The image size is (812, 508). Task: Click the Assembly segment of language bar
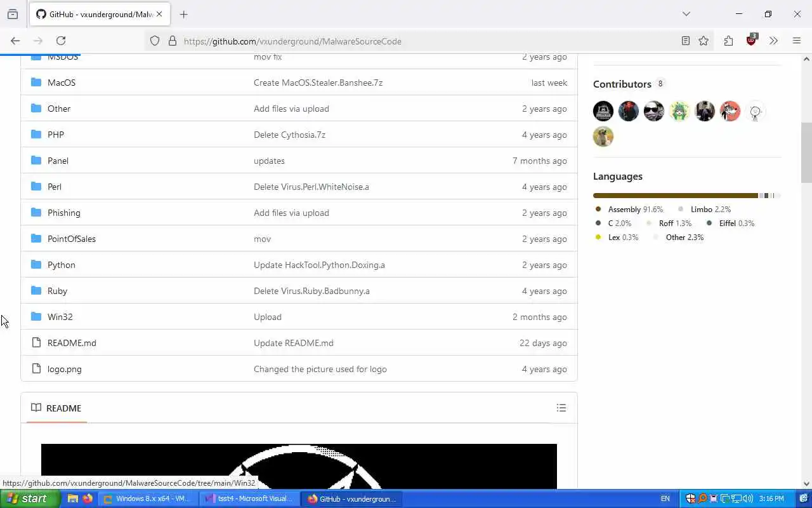(676, 196)
